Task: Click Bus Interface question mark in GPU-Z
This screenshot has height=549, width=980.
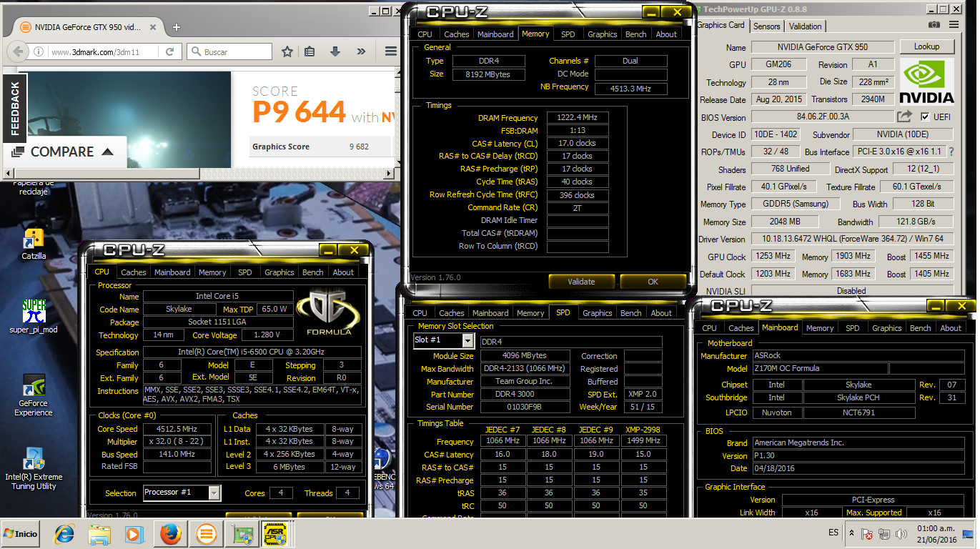Action: pyautogui.click(x=951, y=152)
